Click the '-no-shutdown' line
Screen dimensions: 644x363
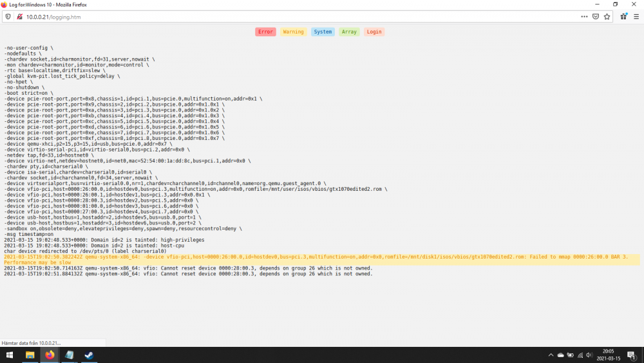click(24, 88)
